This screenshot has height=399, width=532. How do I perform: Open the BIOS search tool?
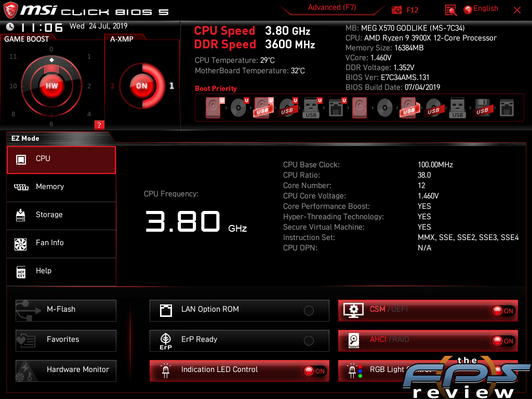[x=450, y=10]
